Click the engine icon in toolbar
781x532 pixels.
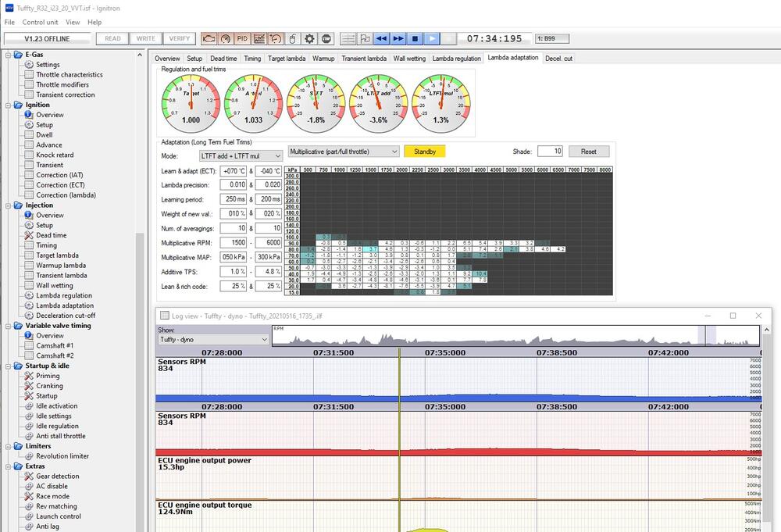[x=209, y=38]
